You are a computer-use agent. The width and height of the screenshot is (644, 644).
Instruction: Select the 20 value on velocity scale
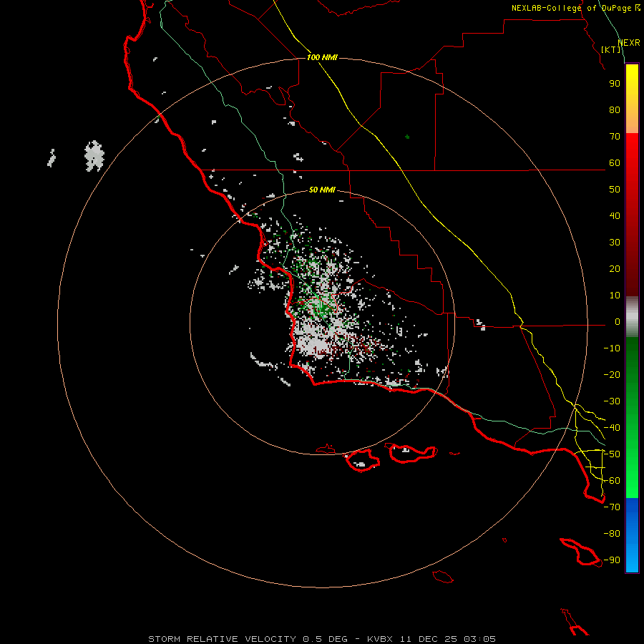point(615,269)
